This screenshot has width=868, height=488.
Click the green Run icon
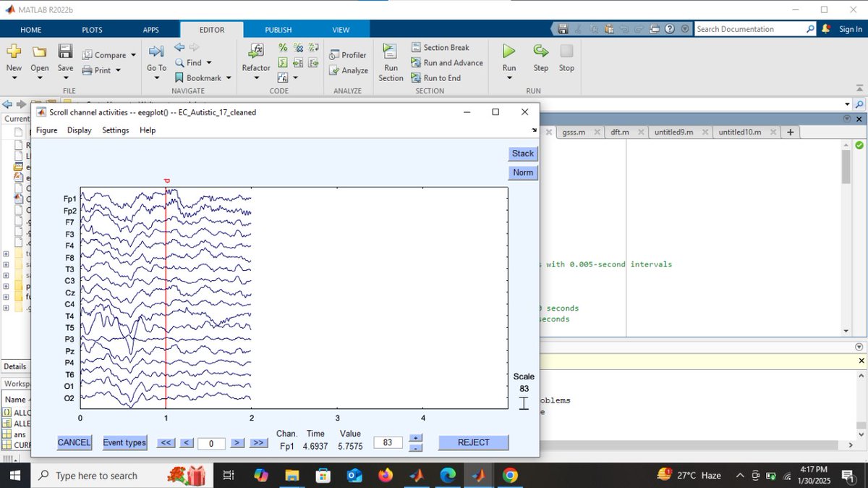tap(509, 51)
